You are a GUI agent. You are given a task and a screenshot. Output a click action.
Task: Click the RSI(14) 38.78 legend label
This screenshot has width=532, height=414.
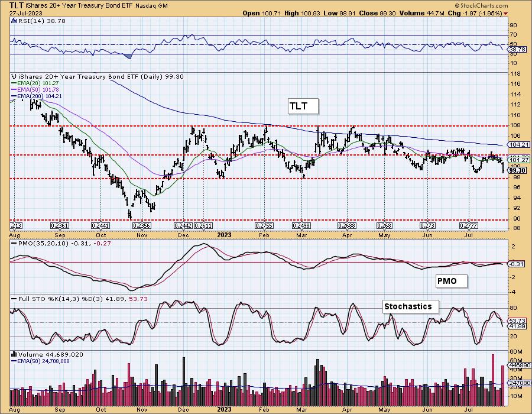click(41, 21)
